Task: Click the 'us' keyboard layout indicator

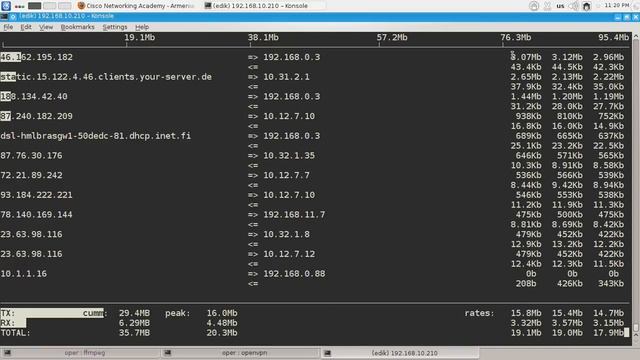Action: tap(560, 6)
